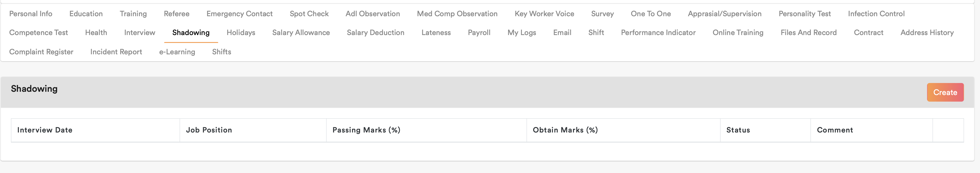Viewport: 980px width, 173px height.
Task: Open the Key Worker Voice tab
Action: [x=544, y=14]
